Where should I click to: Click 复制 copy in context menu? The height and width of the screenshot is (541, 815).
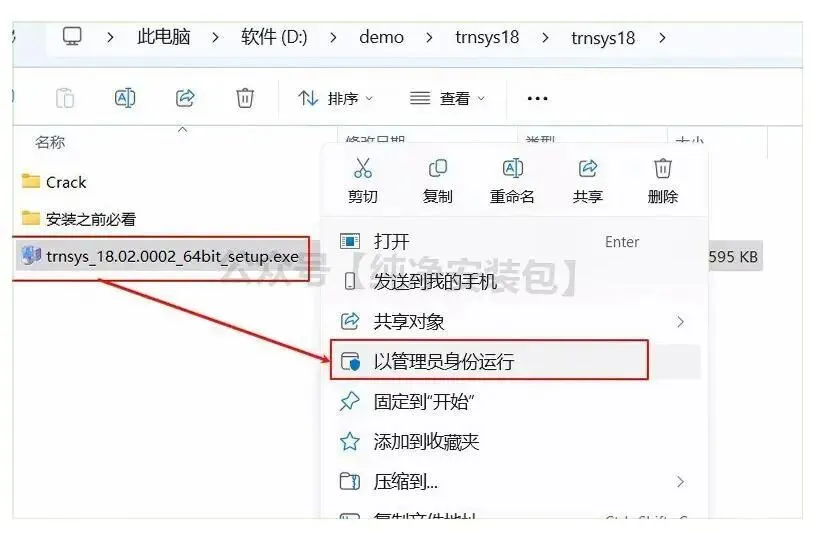point(437,181)
